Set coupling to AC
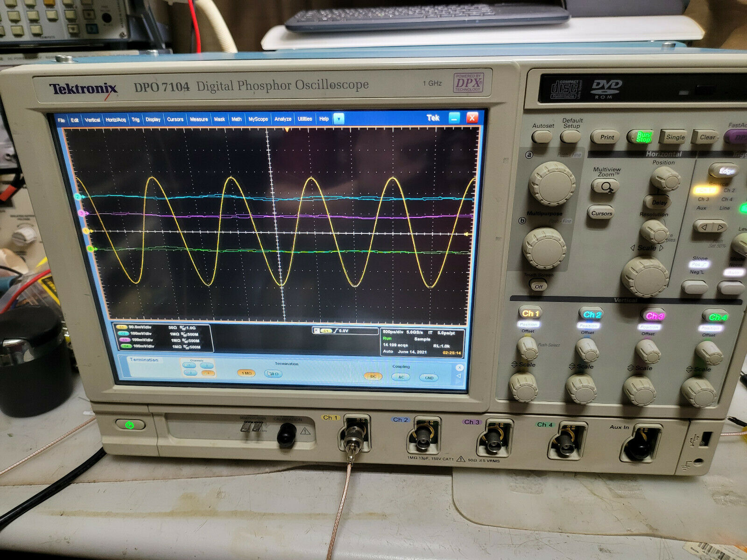 pyautogui.click(x=401, y=377)
